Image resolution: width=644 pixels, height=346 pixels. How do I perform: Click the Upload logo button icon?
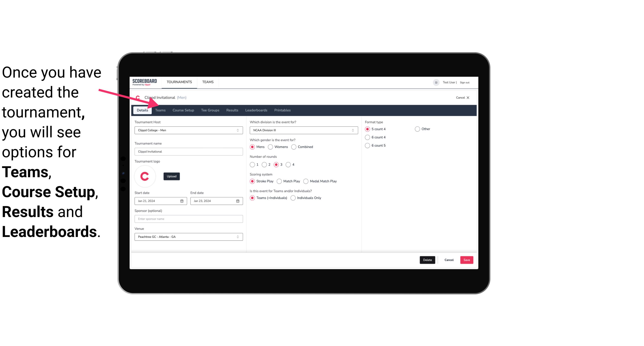click(x=172, y=176)
